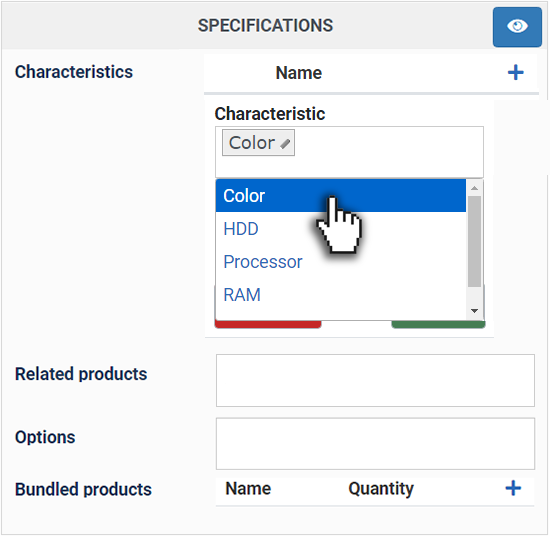This screenshot has width=550, height=538.
Task: Click the Quantity column header in Bundled products
Action: (381, 489)
